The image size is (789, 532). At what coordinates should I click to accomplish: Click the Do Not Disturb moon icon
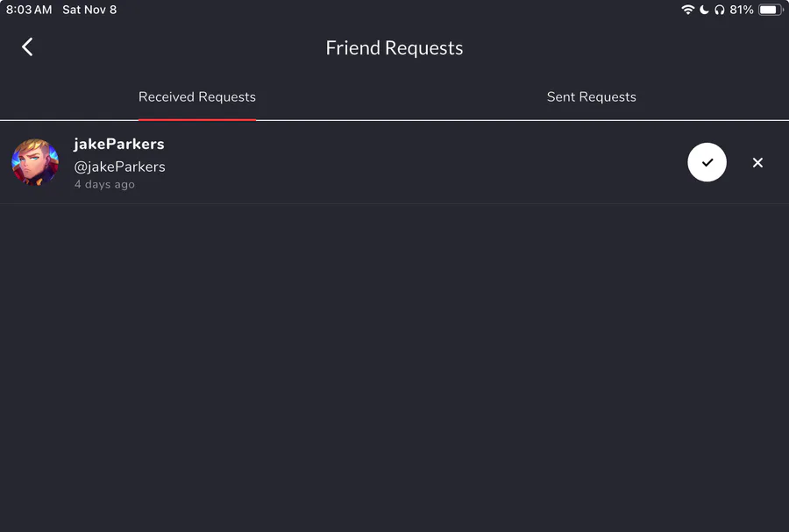pyautogui.click(x=704, y=10)
